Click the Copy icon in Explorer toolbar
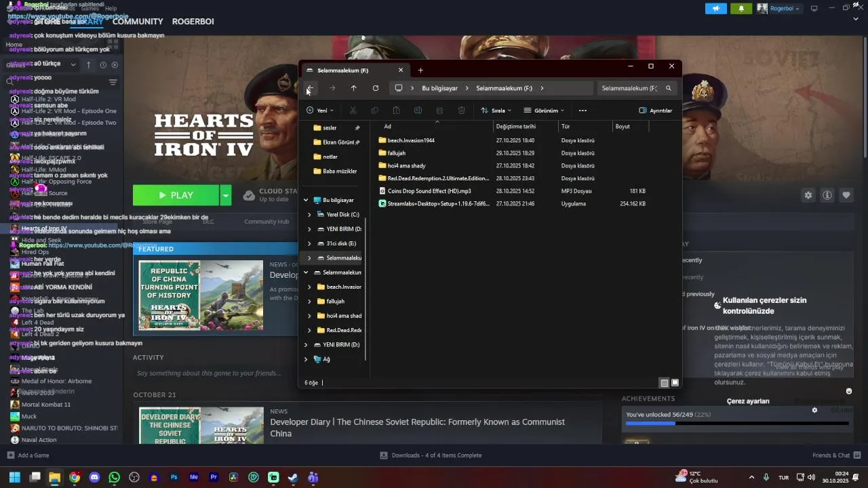 pyautogui.click(x=374, y=110)
